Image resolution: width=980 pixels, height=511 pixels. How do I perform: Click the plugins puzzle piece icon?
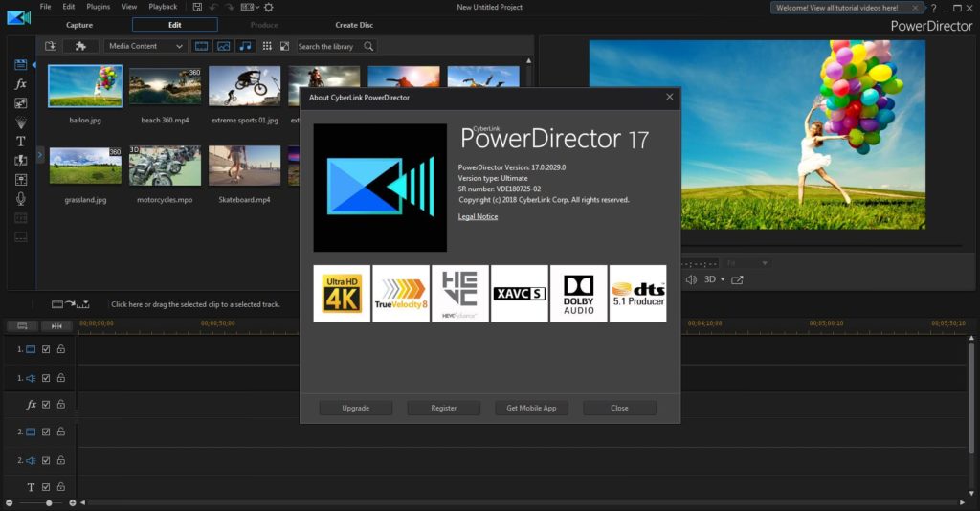tap(80, 46)
